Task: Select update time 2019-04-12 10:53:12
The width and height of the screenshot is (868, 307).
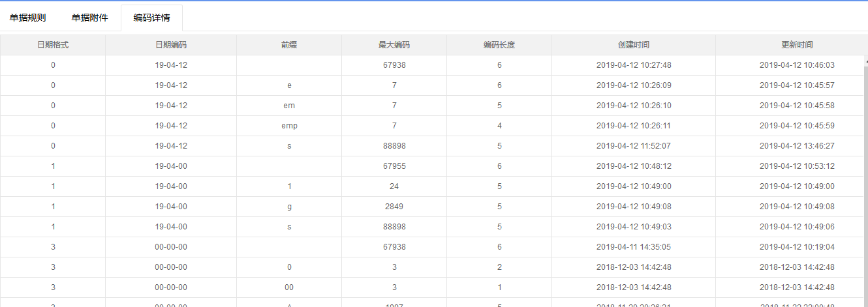Action: 797,166
